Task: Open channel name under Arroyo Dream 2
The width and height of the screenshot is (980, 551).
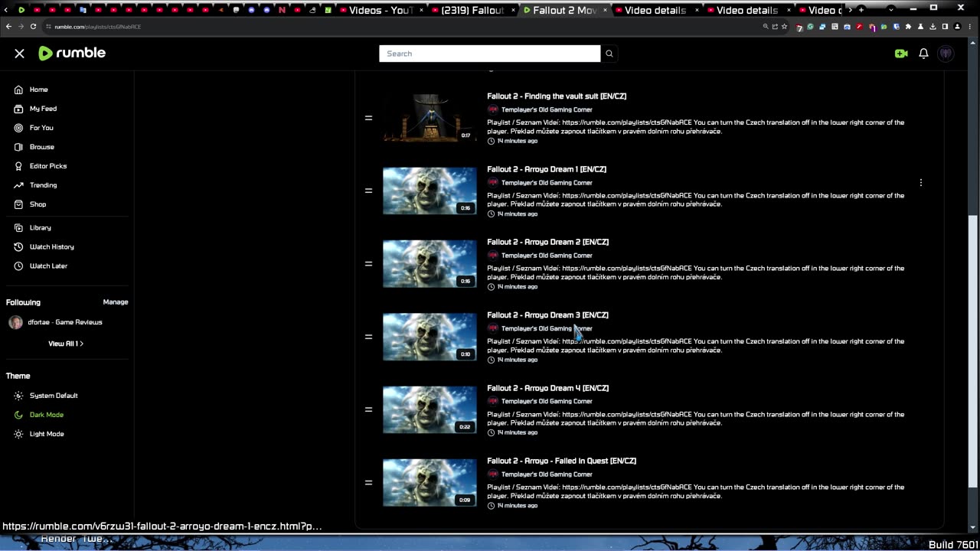Action: [x=547, y=256]
